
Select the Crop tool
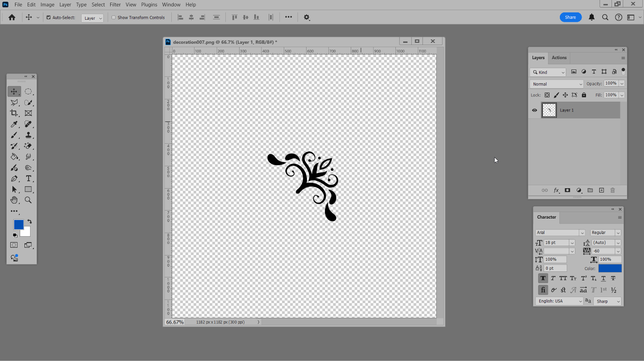[x=14, y=113]
